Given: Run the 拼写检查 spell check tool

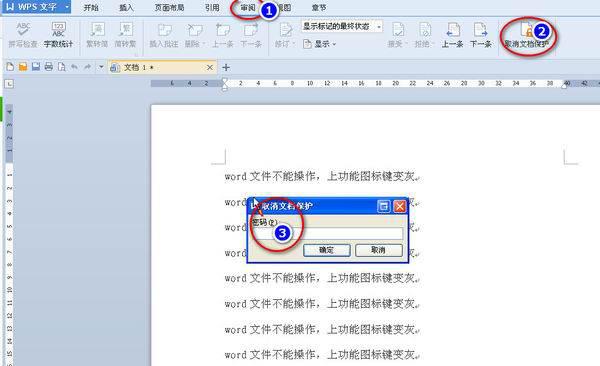Looking at the screenshot, I should tap(23, 34).
